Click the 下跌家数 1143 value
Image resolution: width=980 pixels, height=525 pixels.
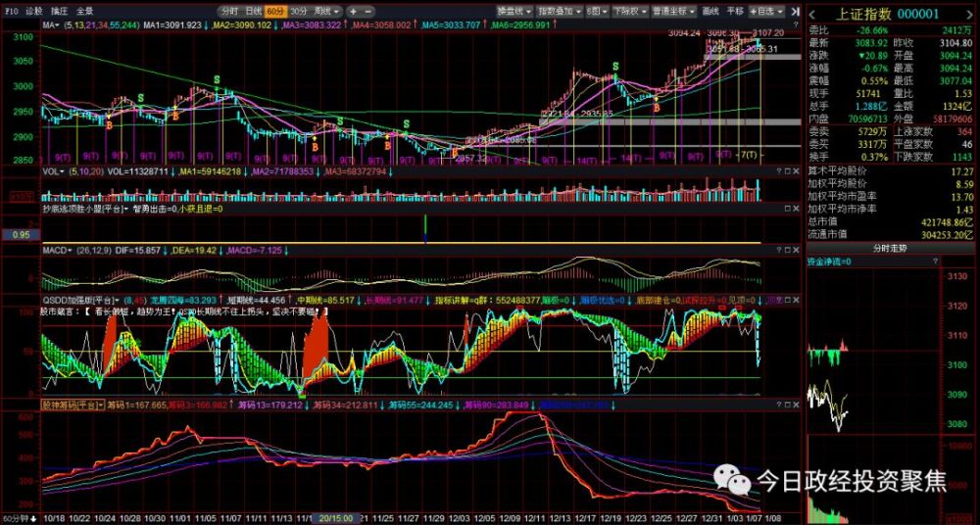pyautogui.click(x=961, y=157)
